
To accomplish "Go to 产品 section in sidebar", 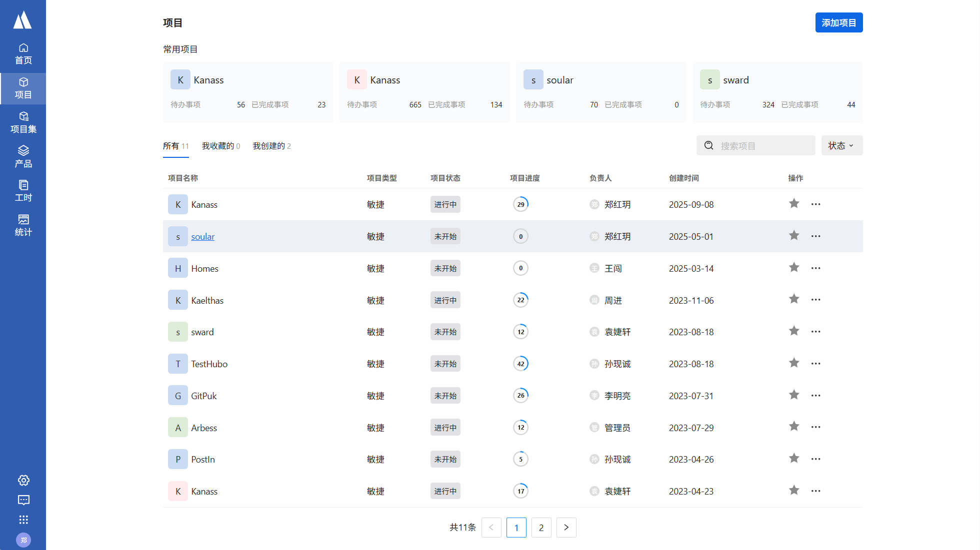I will pyautogui.click(x=23, y=157).
